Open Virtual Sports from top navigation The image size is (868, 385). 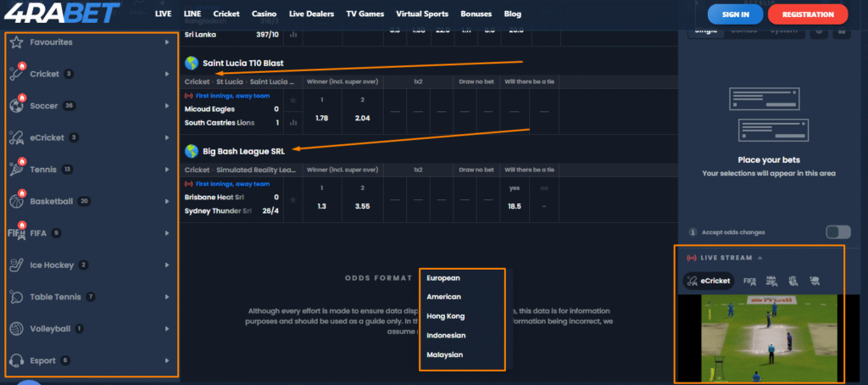[x=422, y=14]
